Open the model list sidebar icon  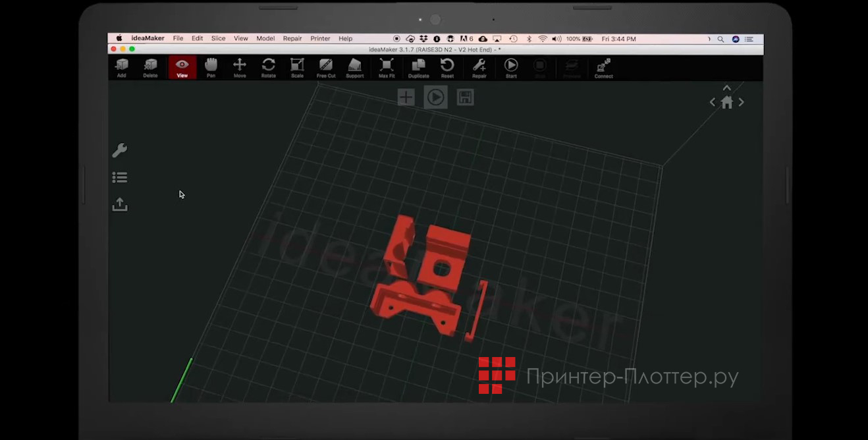click(x=120, y=177)
